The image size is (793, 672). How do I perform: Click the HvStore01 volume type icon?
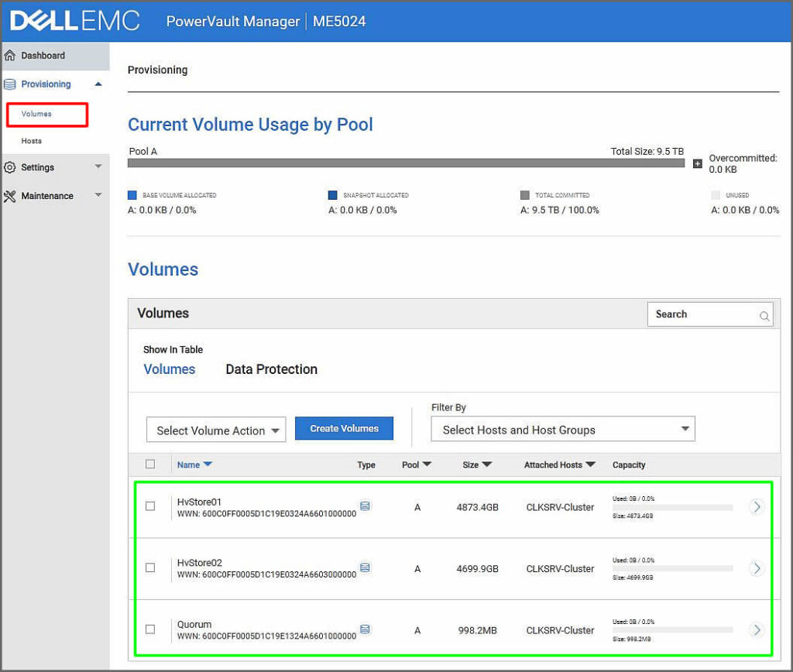366,506
